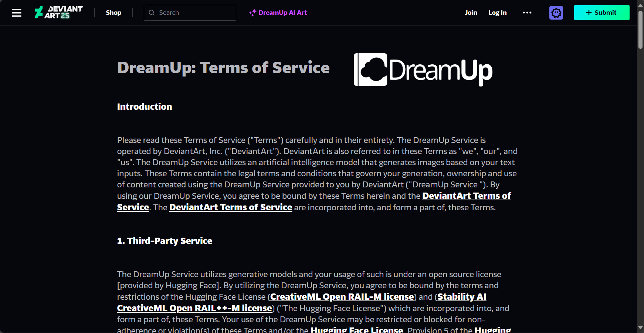Click the purple chat robot icon

coord(556,13)
